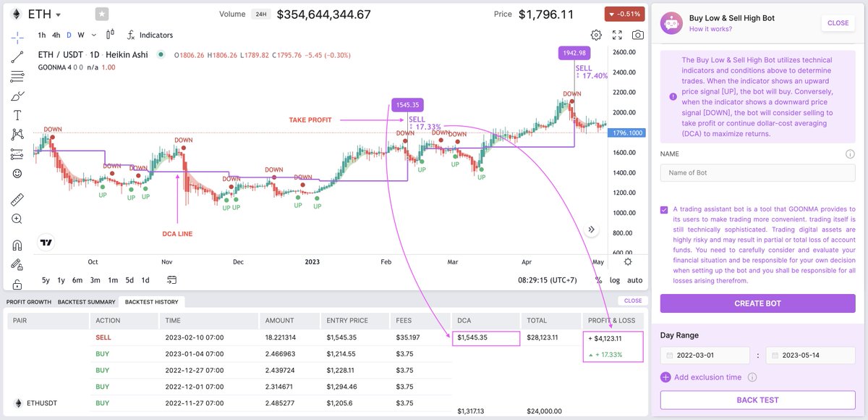
Task: Toggle magnet mode for drawings
Action: coord(17,244)
